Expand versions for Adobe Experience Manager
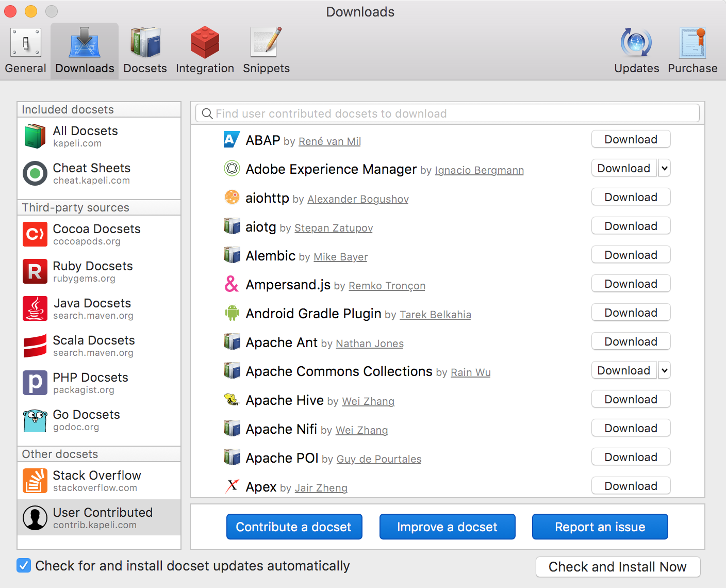This screenshot has height=588, width=726. (x=664, y=168)
